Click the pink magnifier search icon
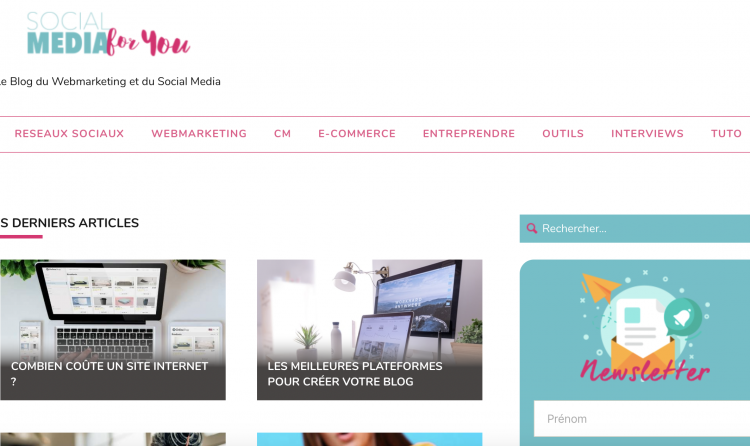 (531, 228)
